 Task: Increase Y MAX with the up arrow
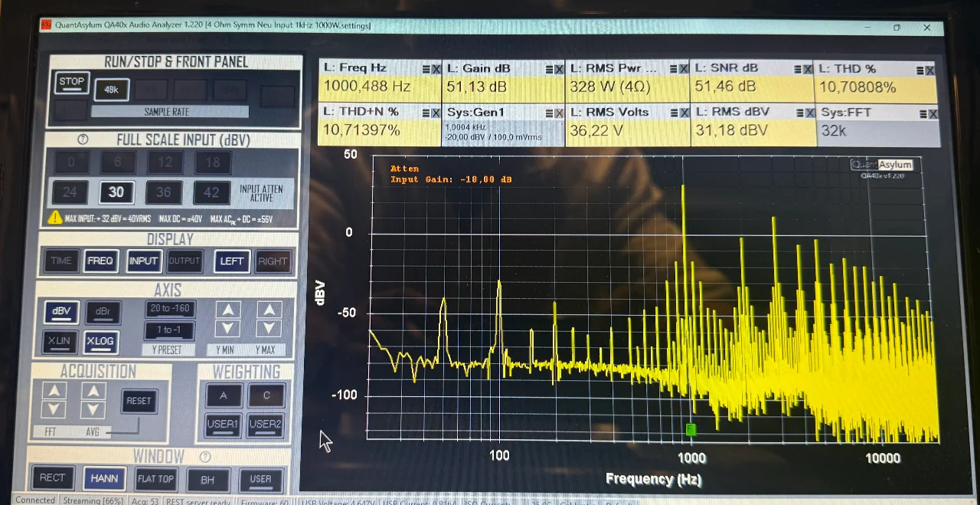point(269,310)
